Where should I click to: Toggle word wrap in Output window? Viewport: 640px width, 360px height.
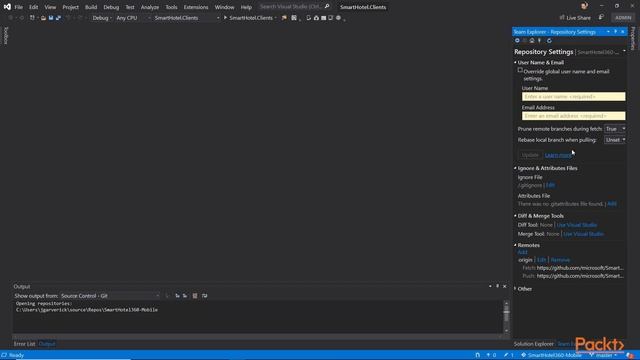pyautogui.click(x=204, y=296)
